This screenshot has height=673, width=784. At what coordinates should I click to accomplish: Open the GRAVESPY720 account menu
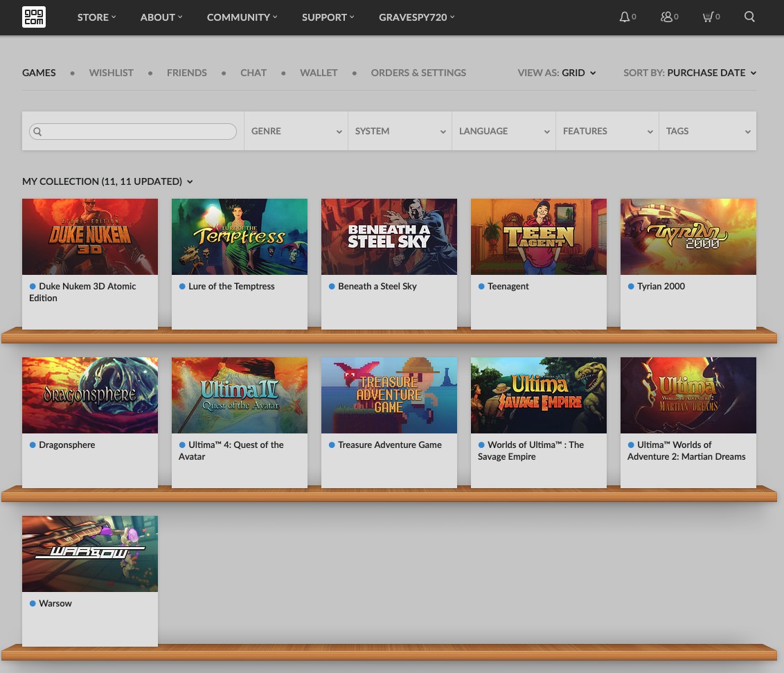point(416,17)
